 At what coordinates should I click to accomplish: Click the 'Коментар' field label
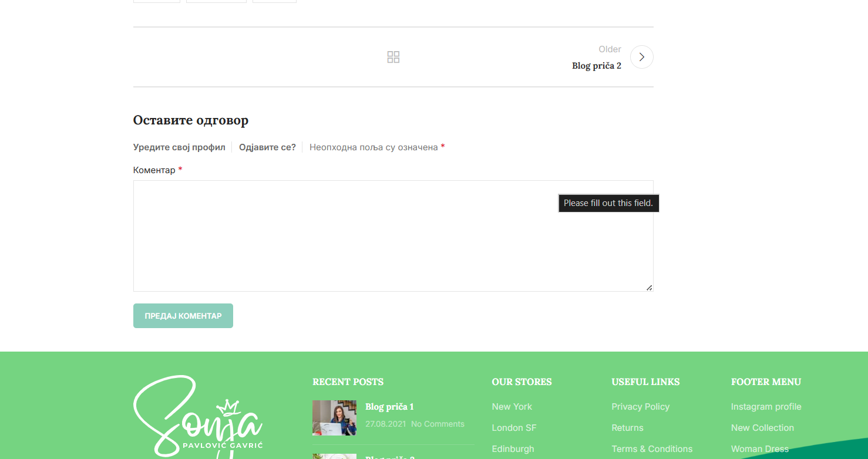click(154, 170)
